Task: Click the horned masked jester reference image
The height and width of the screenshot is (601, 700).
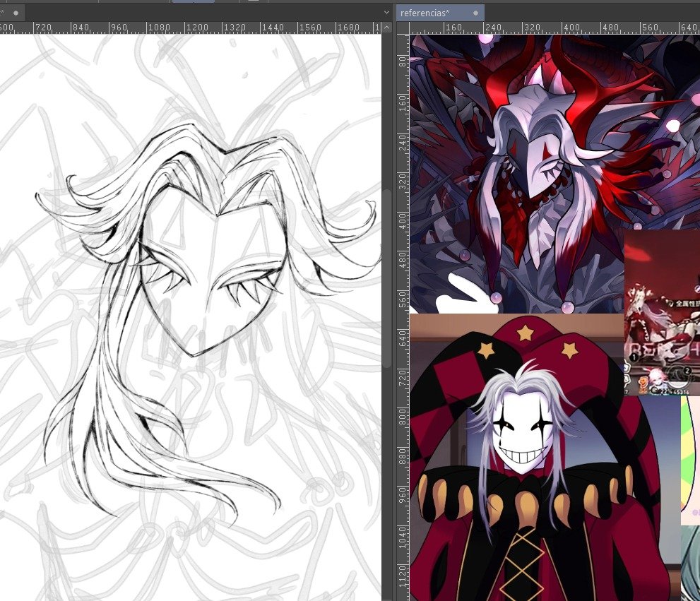Action: (516, 174)
